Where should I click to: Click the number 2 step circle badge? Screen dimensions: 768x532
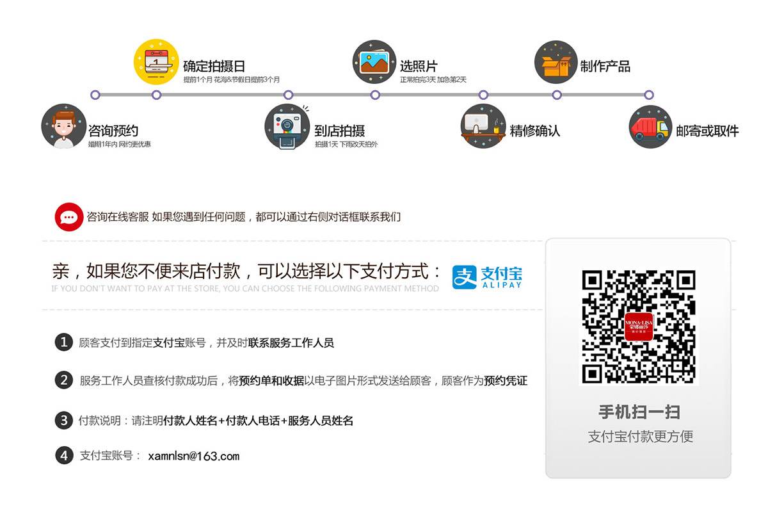coord(63,380)
